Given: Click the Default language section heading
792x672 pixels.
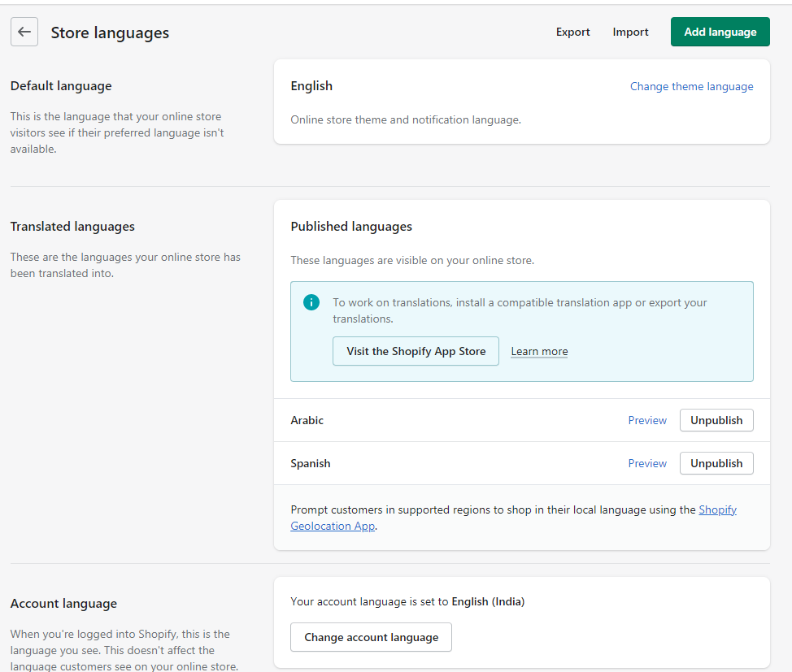Looking at the screenshot, I should point(61,86).
